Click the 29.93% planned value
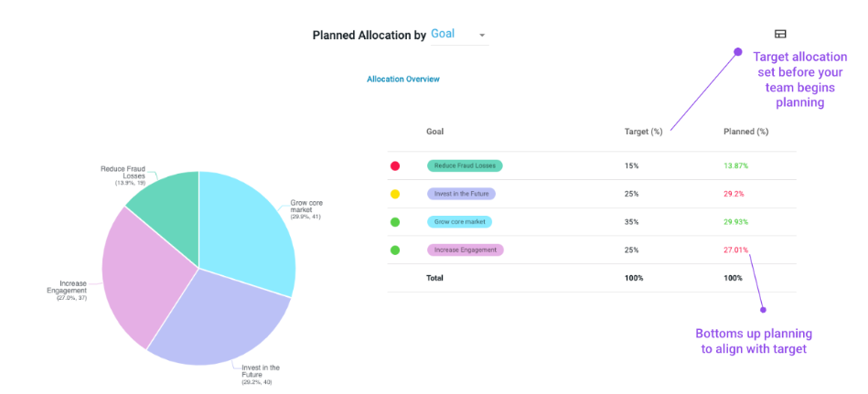The image size is (868, 394). click(x=735, y=222)
